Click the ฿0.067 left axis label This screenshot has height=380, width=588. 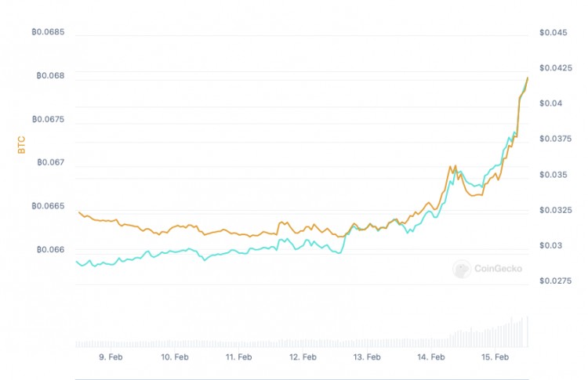50,163
